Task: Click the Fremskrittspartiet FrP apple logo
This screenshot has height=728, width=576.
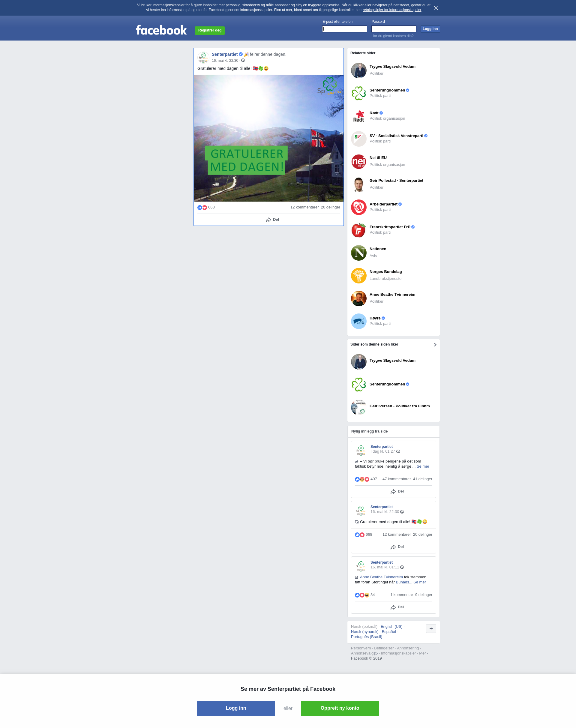Action: [358, 230]
